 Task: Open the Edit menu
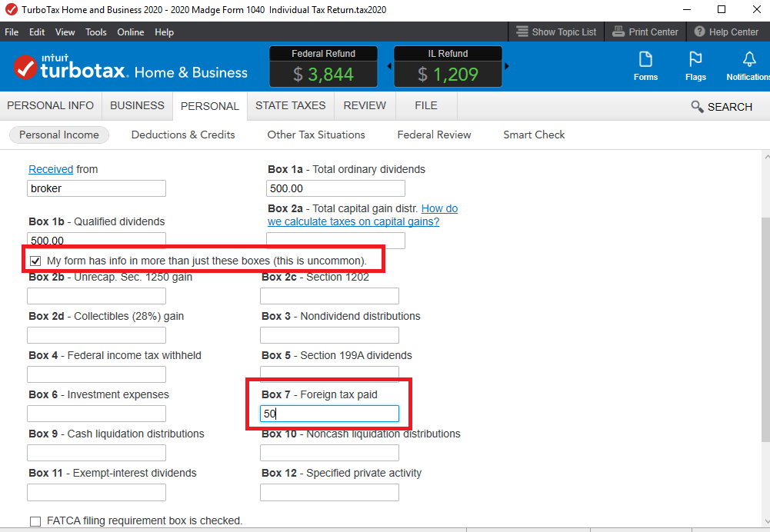pos(37,32)
